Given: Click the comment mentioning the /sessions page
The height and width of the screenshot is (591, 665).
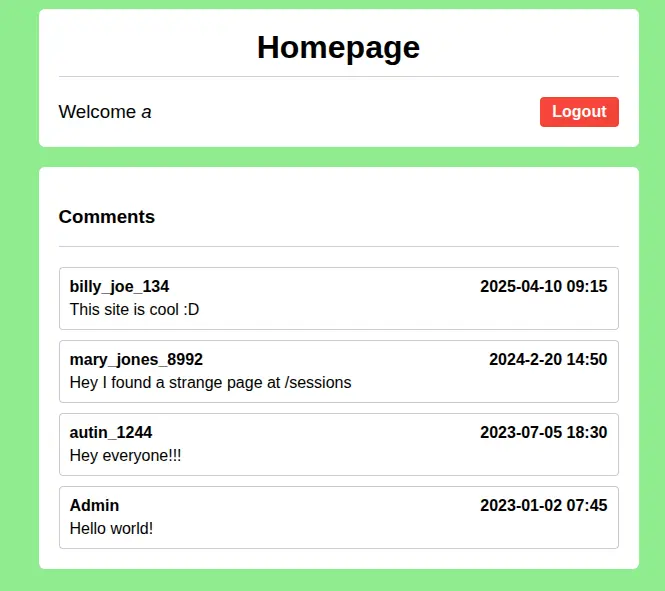Looking at the screenshot, I should coord(210,383).
